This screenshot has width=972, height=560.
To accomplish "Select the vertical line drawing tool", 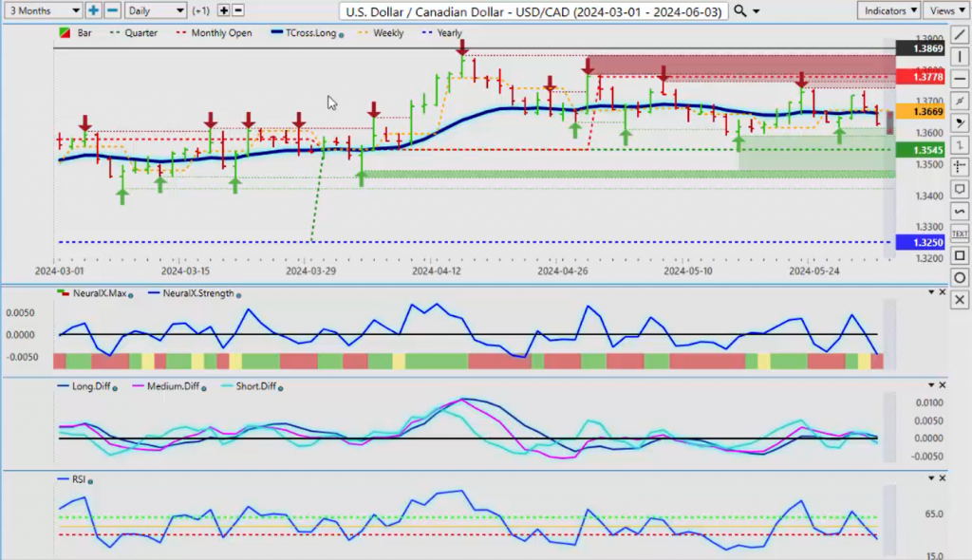I will click(959, 57).
